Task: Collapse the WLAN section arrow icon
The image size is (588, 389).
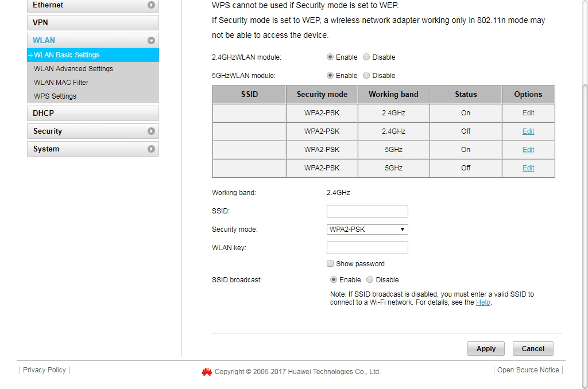Action: (151, 41)
